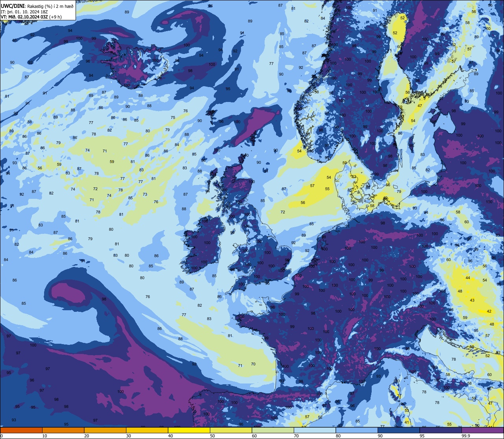The height and width of the screenshot is (439, 504).
Task: Click the 20–30 legend color segment
Action: pyautogui.click(x=105, y=430)
